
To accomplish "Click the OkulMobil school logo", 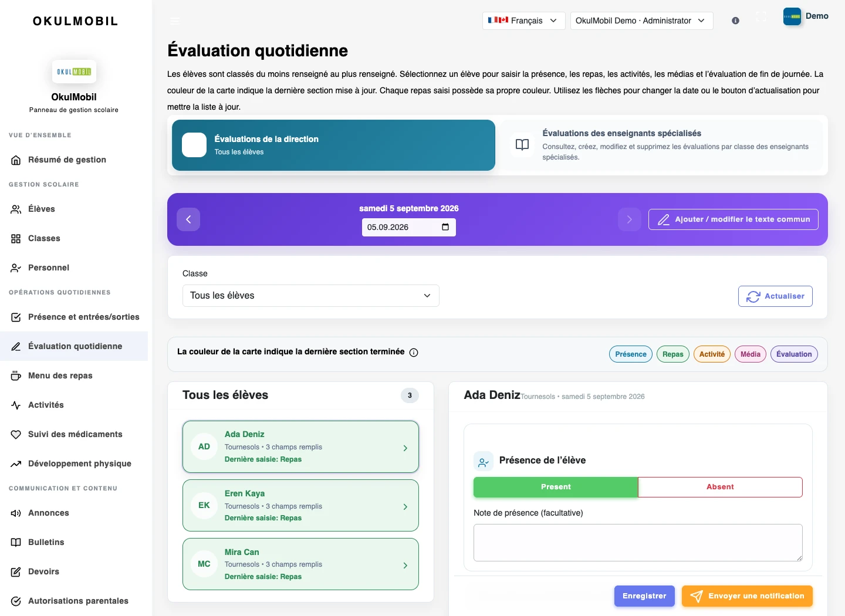I will [x=74, y=72].
